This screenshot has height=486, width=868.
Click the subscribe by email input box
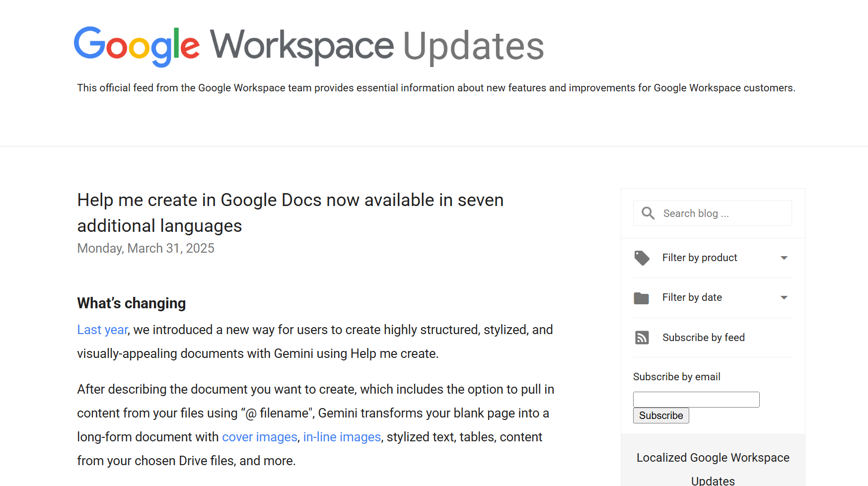696,399
